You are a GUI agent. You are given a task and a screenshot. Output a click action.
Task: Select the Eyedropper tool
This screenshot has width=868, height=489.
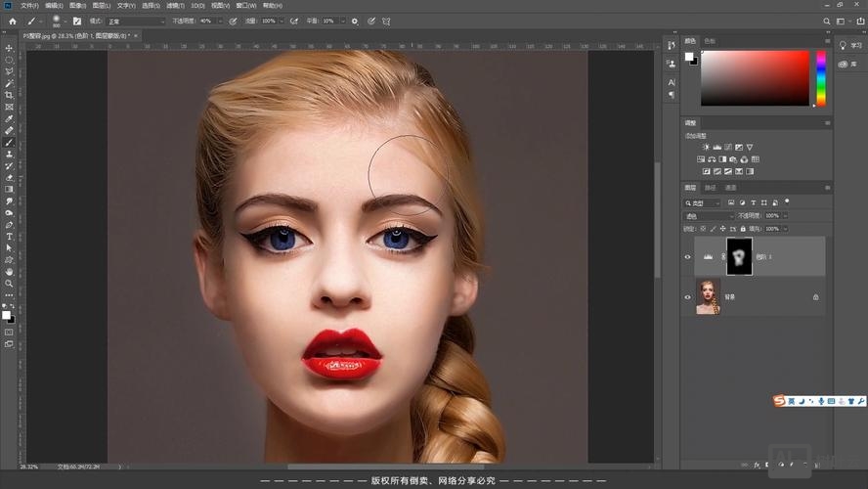click(9, 118)
